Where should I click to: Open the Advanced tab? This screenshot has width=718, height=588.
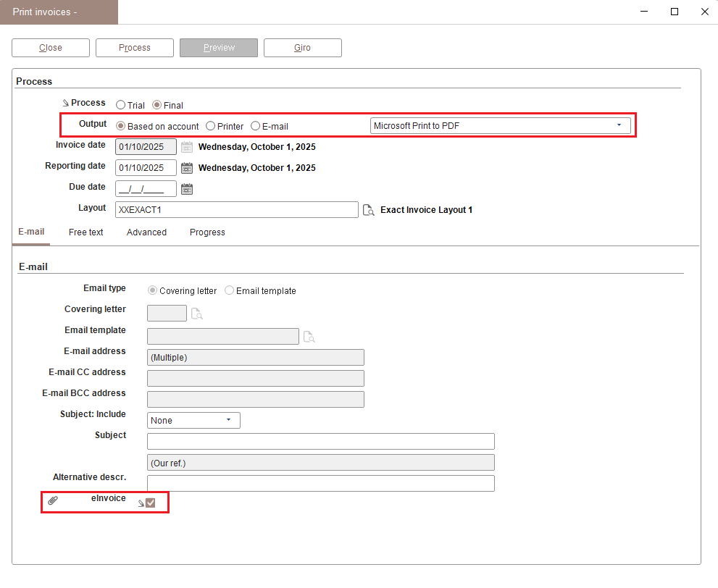pos(146,232)
